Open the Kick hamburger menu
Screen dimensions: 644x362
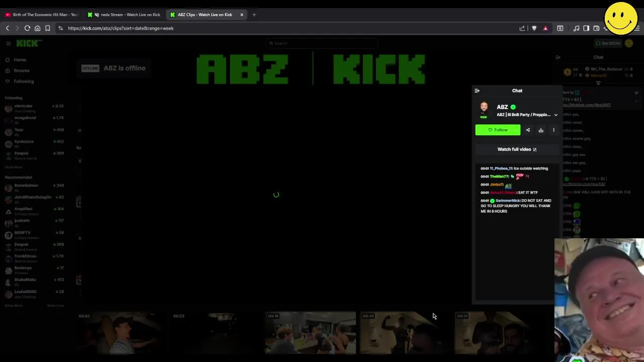click(x=8, y=43)
